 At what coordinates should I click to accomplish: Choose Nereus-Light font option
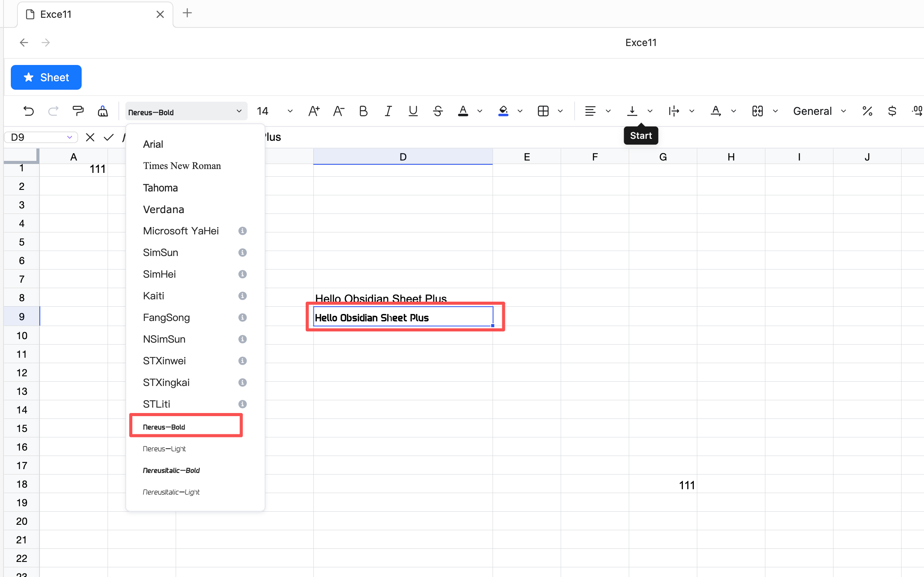click(x=164, y=449)
